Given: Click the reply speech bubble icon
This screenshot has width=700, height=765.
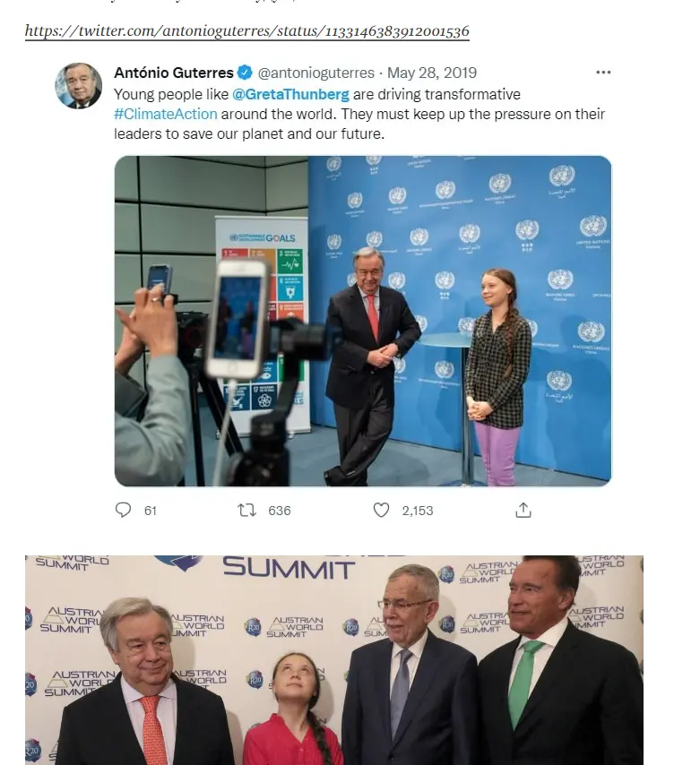Looking at the screenshot, I should pos(123,510).
